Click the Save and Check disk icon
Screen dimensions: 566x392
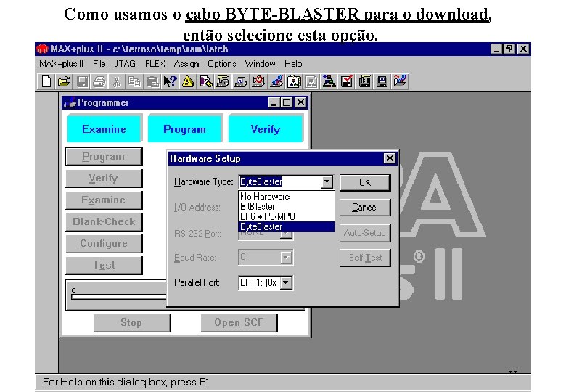click(347, 81)
